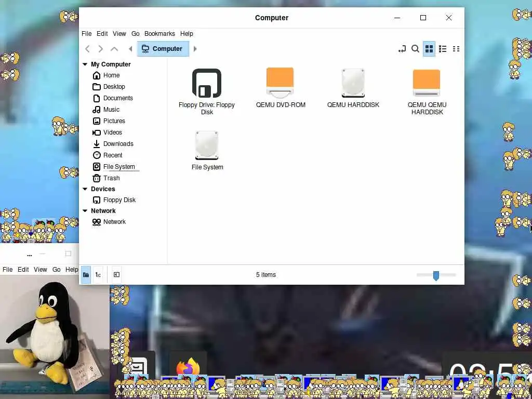Image resolution: width=532 pixels, height=399 pixels.
Task: Open the View menu
Action: click(119, 34)
